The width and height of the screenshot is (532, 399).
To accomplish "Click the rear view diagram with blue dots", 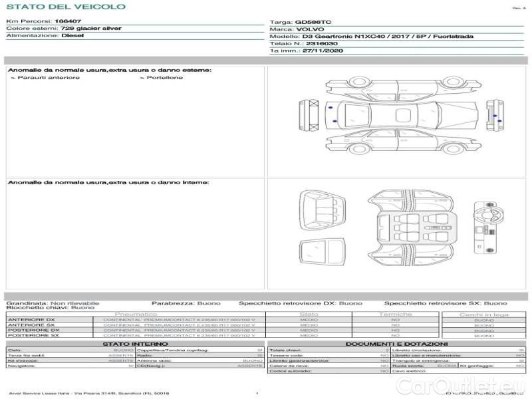I will click(x=493, y=114).
